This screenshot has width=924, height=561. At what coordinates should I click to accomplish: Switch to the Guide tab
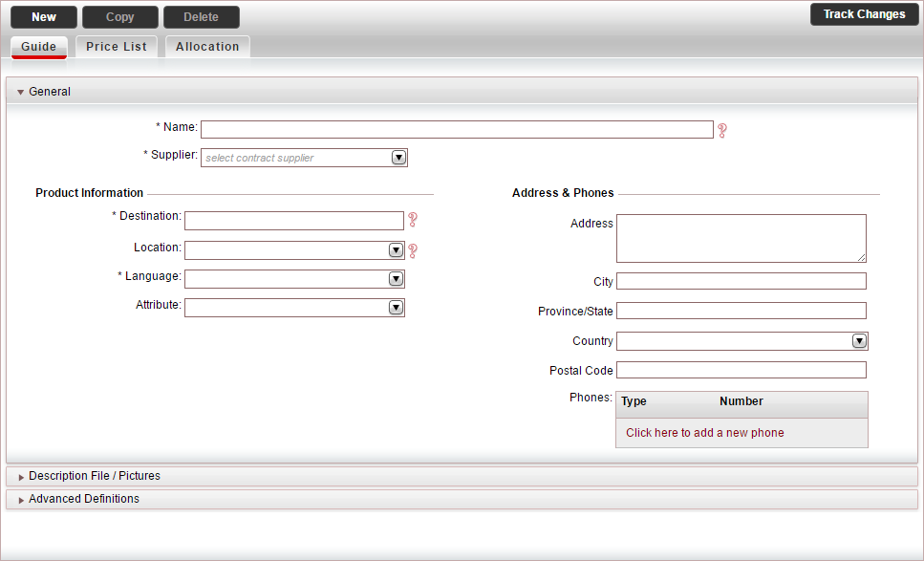point(39,47)
